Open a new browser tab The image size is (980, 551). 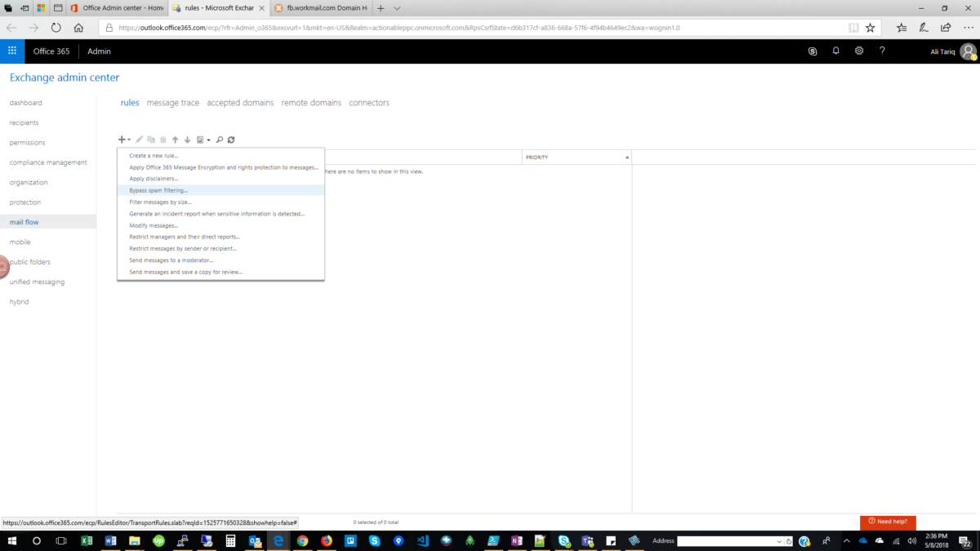(381, 8)
